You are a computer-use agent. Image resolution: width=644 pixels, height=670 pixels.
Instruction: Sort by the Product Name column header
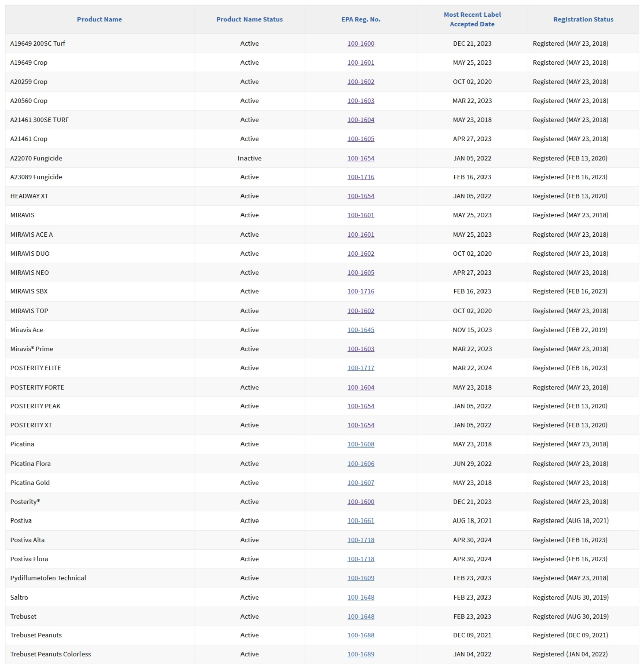(x=99, y=19)
